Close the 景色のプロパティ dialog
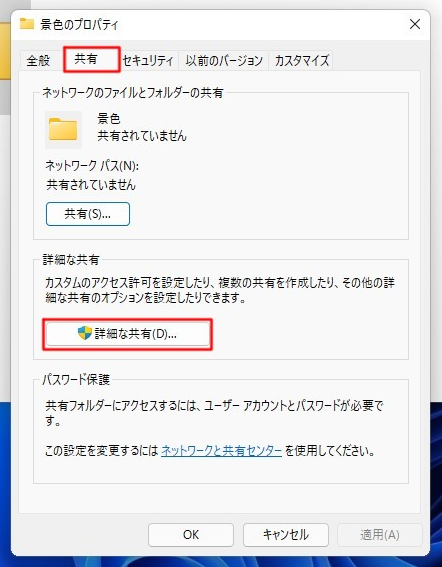Image resolution: width=442 pixels, height=567 pixels. (415, 24)
